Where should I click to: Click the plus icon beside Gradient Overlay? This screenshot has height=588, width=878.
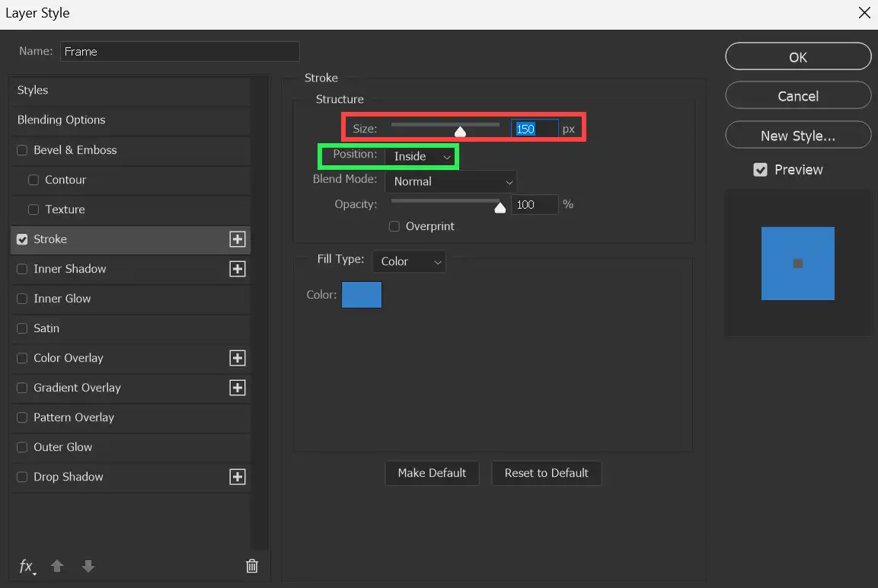237,388
